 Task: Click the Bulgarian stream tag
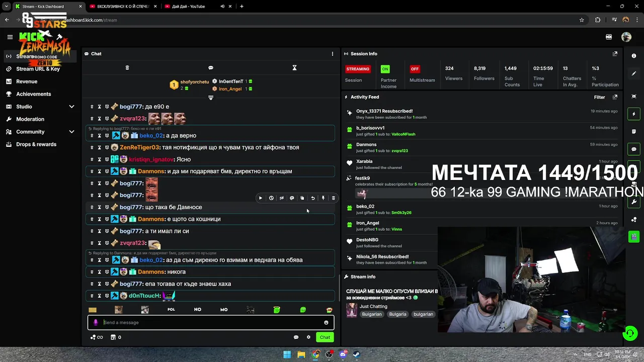coord(372,314)
